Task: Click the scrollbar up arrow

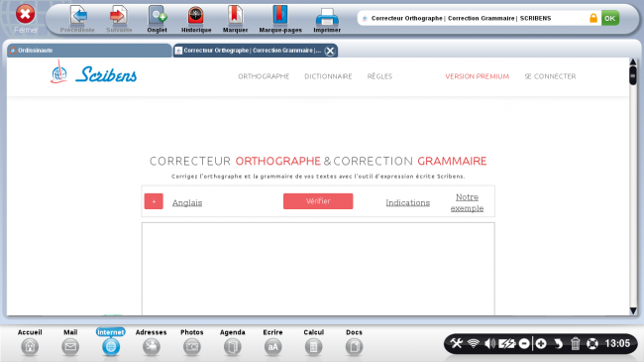Action: click(633, 61)
